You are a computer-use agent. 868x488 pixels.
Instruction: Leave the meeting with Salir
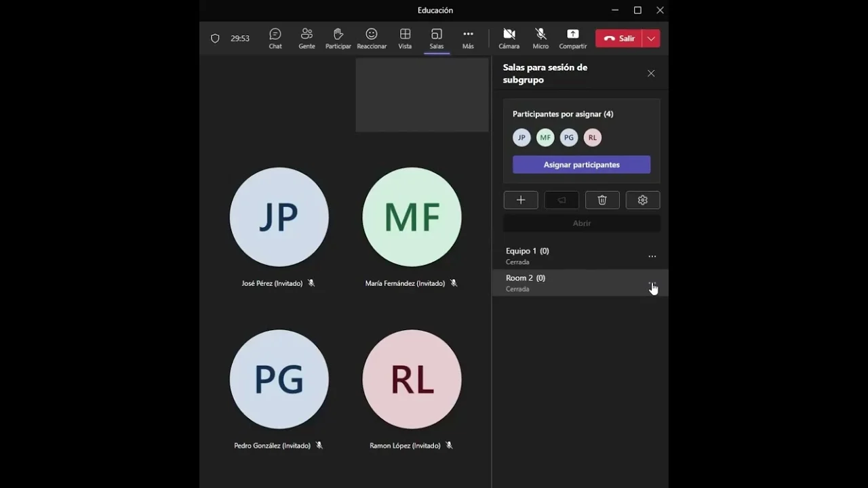(619, 39)
